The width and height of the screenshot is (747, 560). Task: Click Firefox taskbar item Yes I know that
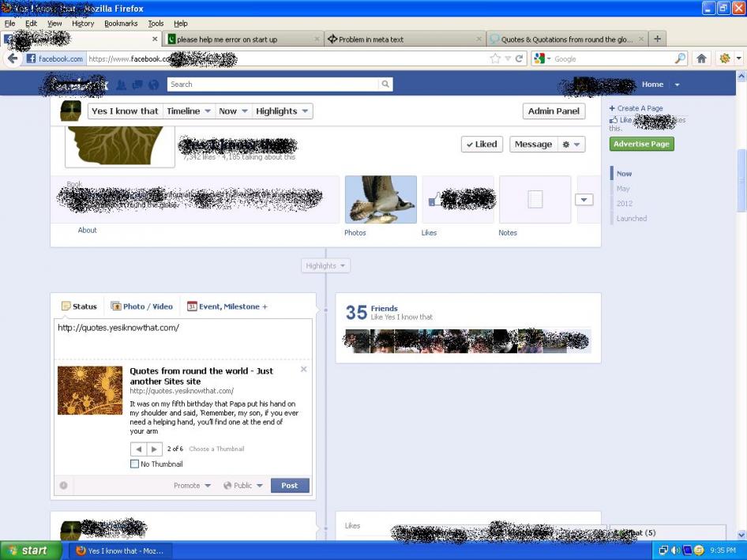coord(121,551)
